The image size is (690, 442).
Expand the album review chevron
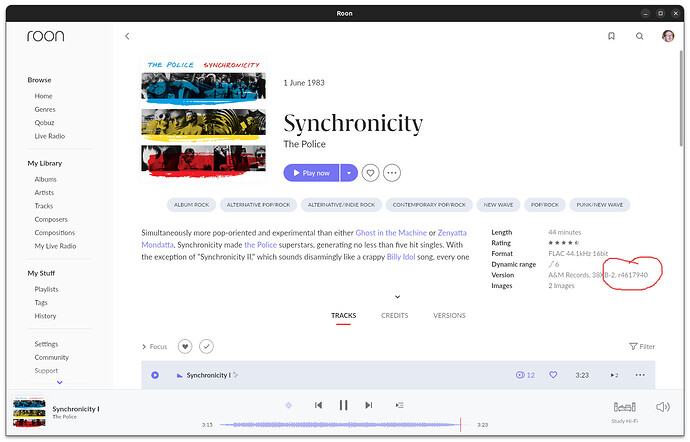(397, 297)
